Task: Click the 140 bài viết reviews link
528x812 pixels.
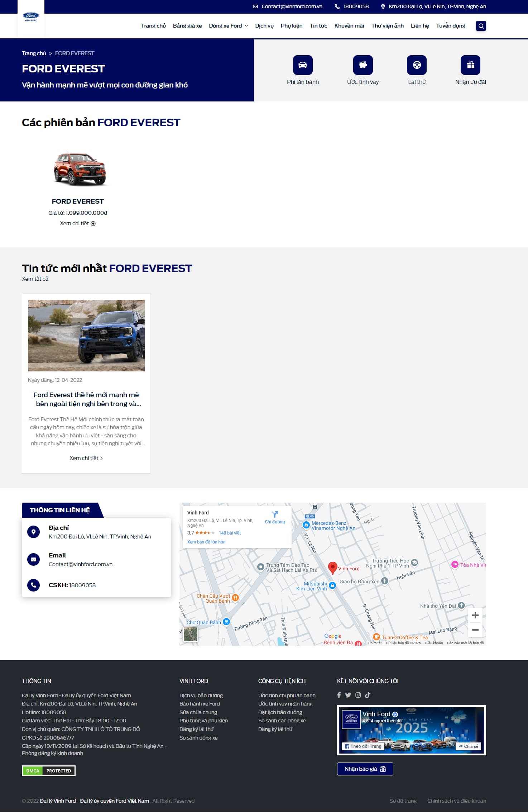Action: (230, 533)
